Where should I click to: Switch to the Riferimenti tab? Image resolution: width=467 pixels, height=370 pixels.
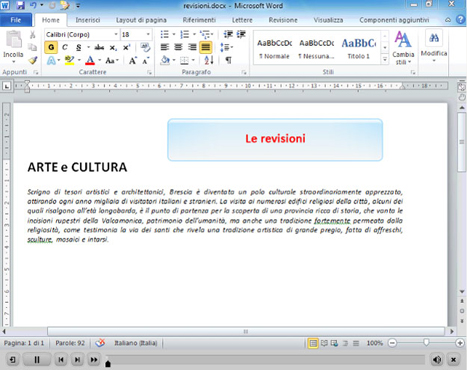[199, 20]
